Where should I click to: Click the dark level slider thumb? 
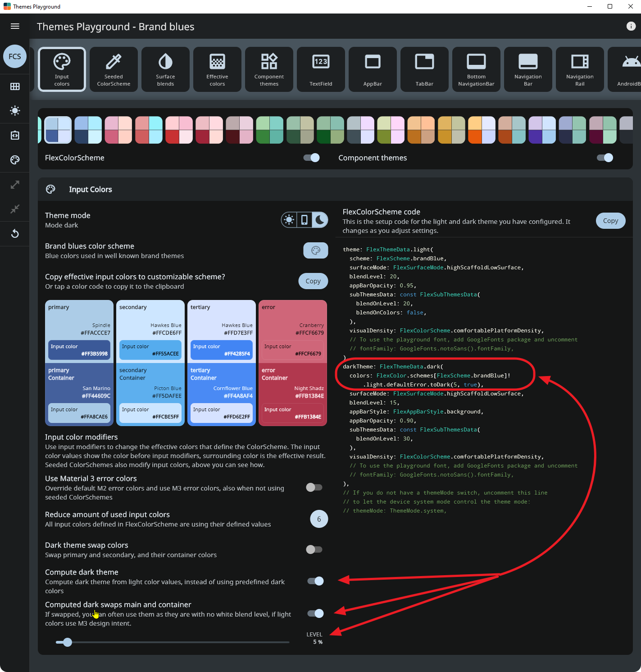tap(68, 642)
